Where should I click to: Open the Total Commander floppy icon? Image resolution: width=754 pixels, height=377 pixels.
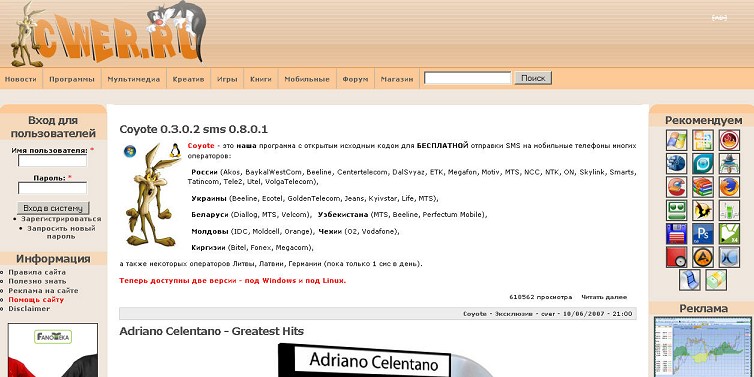point(676,234)
